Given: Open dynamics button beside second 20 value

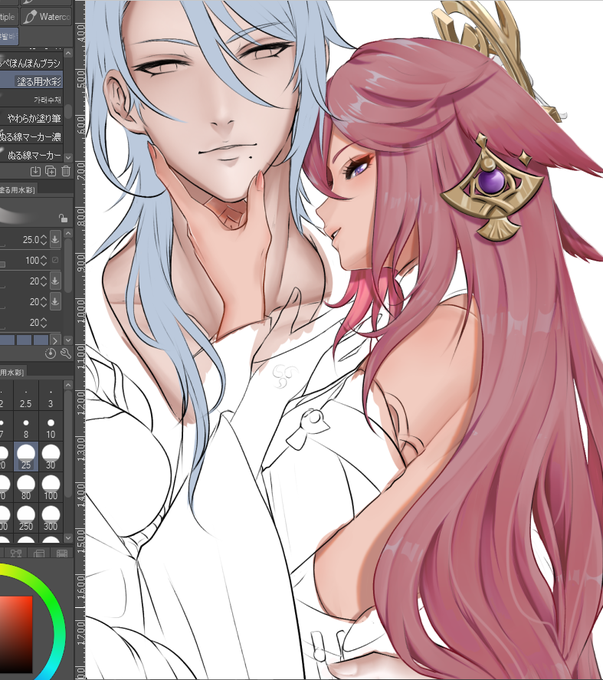Looking at the screenshot, I should [x=55, y=301].
